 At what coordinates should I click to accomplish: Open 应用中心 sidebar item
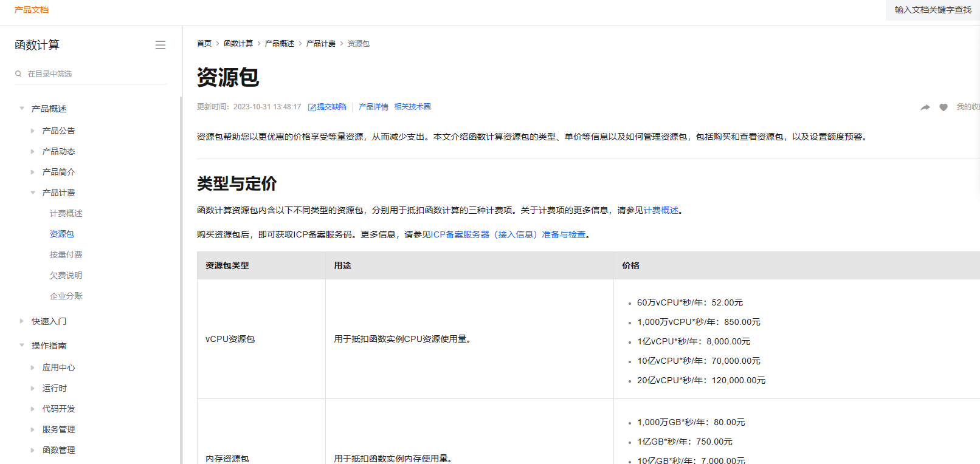[59, 367]
